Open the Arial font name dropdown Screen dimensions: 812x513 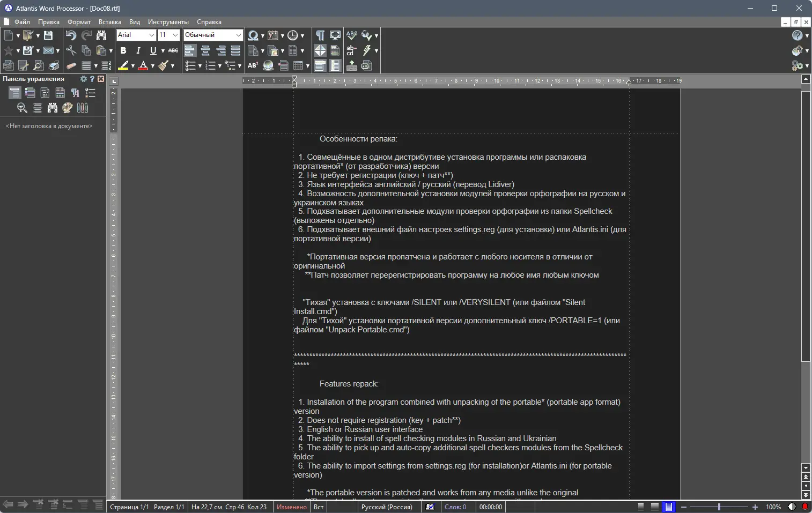pos(151,35)
